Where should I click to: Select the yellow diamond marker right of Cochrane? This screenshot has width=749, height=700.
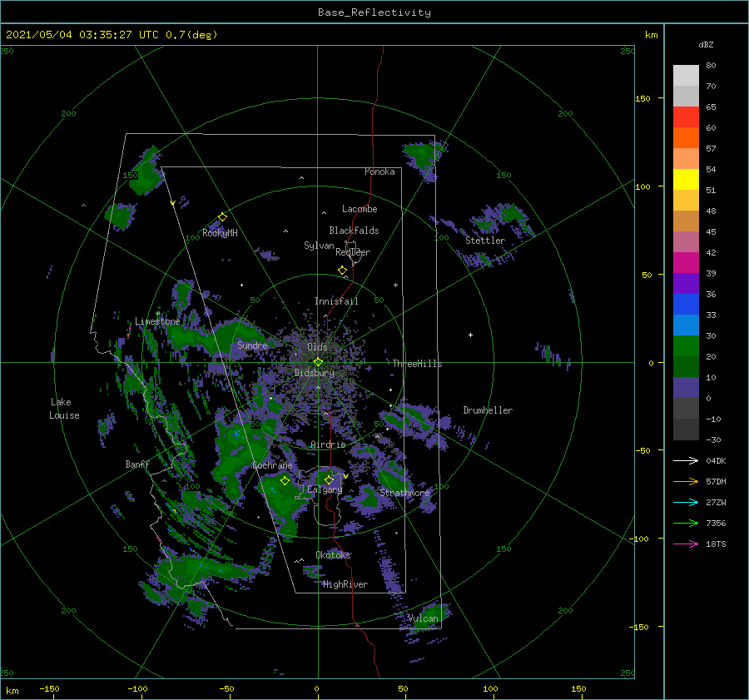pyautogui.click(x=285, y=481)
